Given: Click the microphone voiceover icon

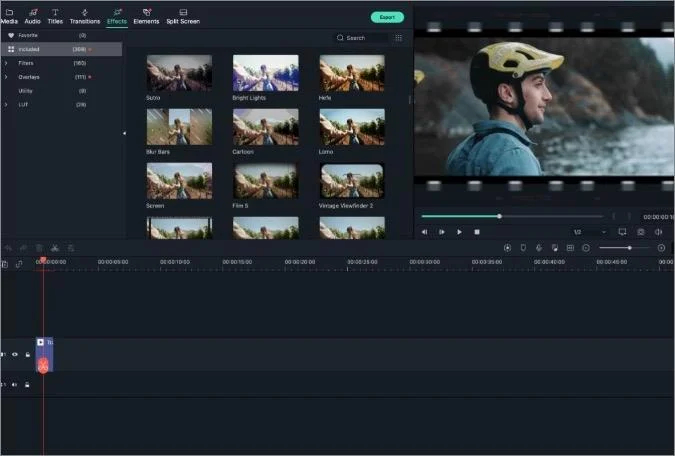Looking at the screenshot, I should (x=539, y=248).
